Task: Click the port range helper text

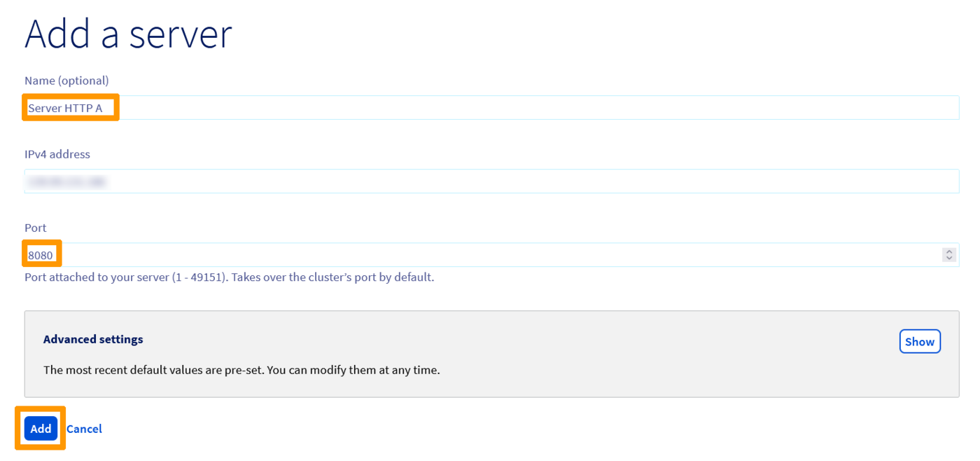Action: click(x=229, y=277)
